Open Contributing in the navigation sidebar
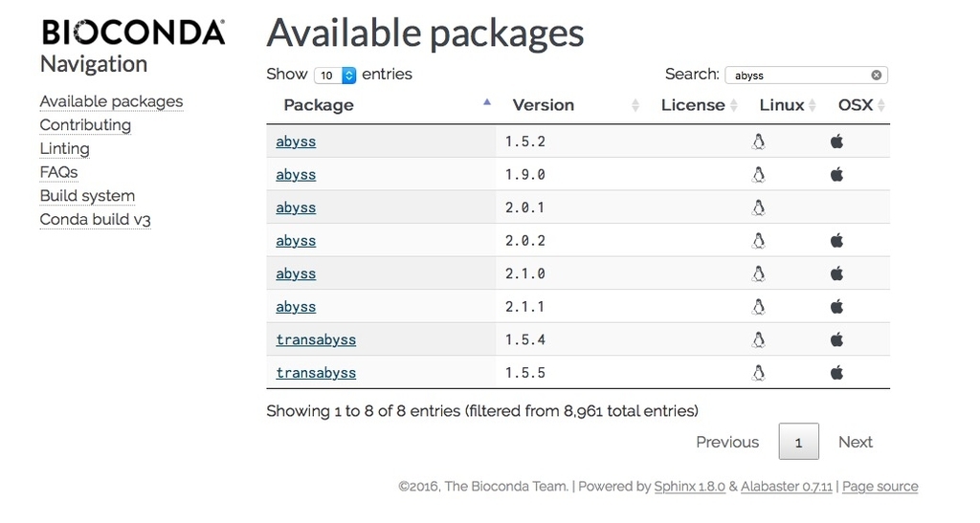 tap(85, 125)
